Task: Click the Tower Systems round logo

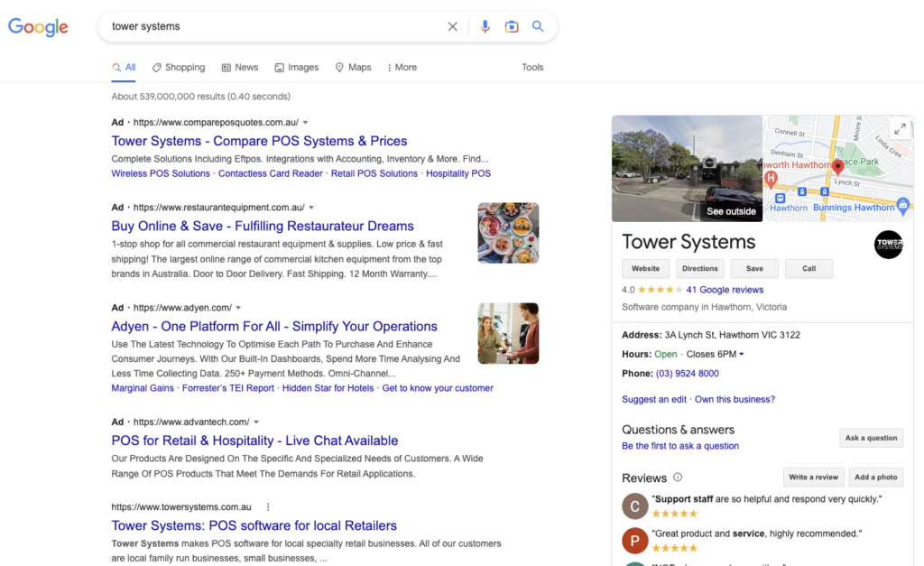Action: 889,245
